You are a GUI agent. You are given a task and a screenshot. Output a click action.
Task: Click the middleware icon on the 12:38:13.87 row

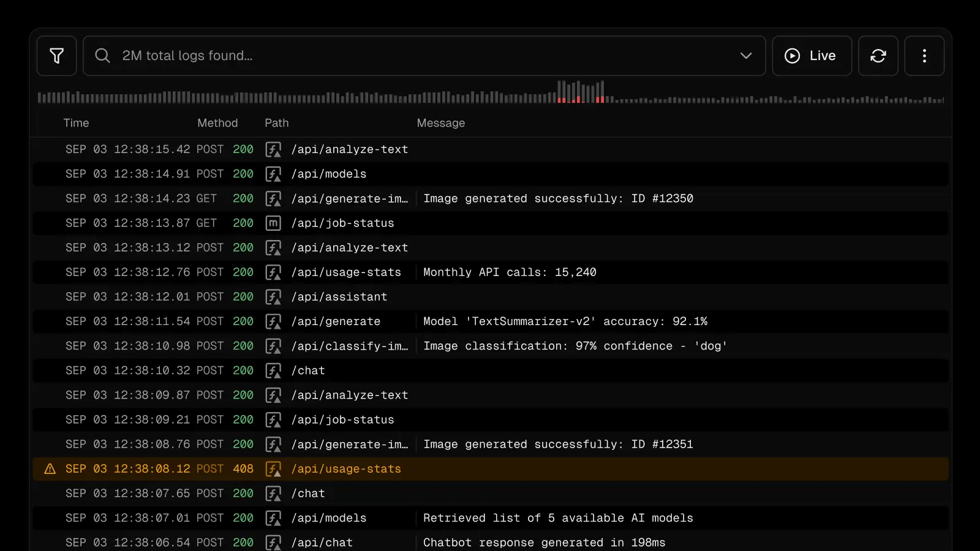(x=273, y=223)
